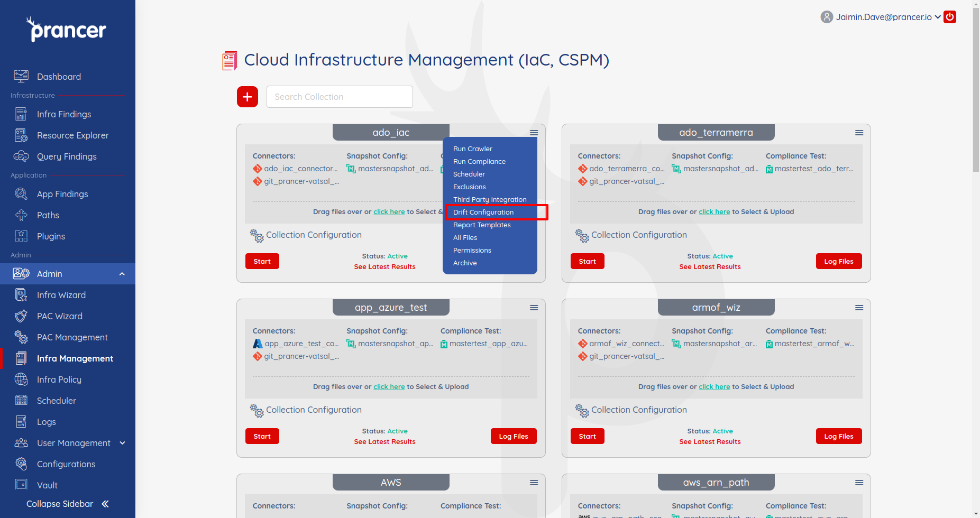
Task: Open Collection Configuration of app_azure_test
Action: tap(306, 410)
